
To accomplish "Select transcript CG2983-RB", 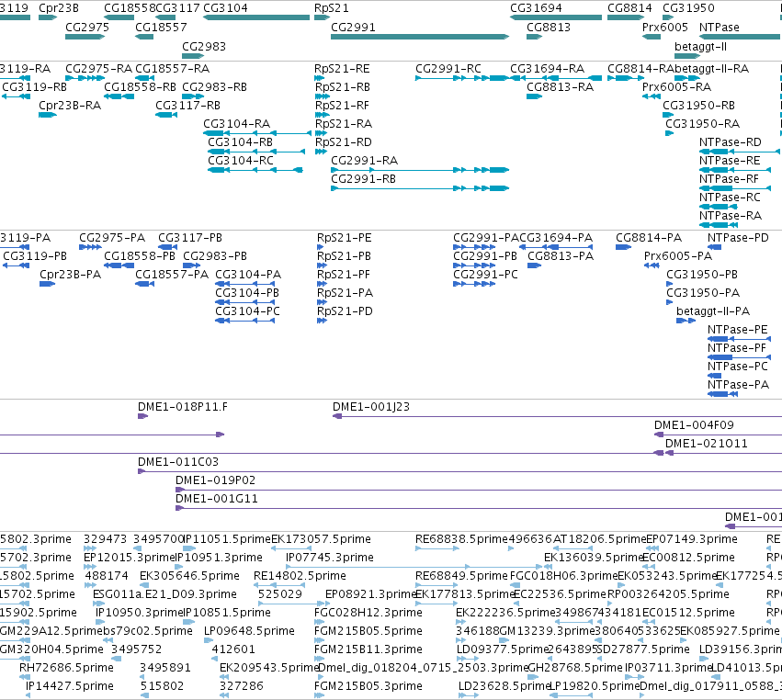I will coord(193,96).
